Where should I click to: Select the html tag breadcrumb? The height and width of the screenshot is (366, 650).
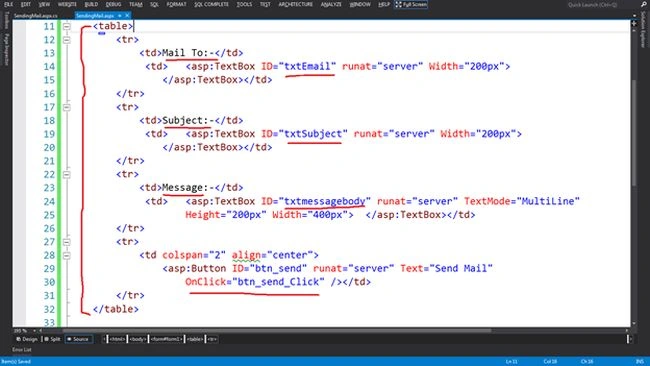point(117,339)
